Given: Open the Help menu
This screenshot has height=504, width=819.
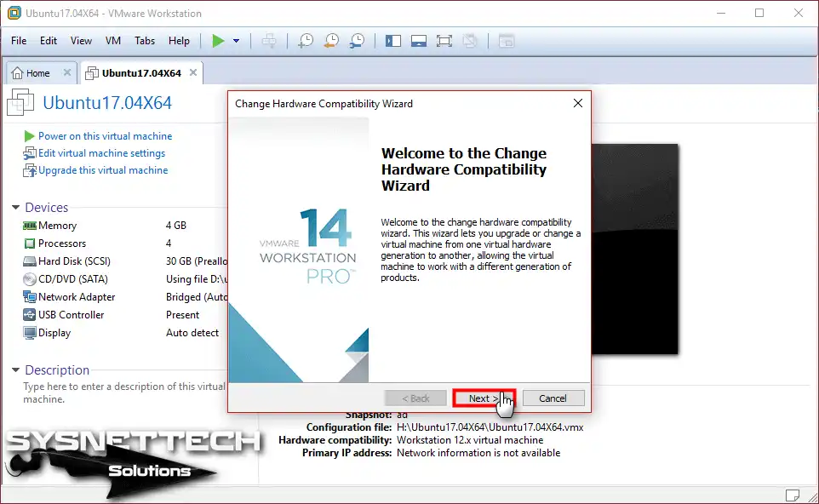Looking at the screenshot, I should tap(179, 41).
